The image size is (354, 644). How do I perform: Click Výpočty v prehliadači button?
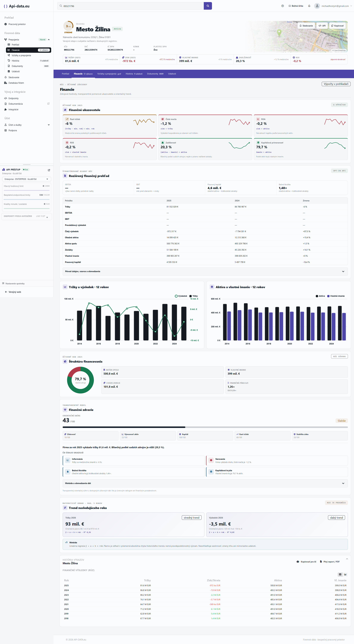(336, 84)
